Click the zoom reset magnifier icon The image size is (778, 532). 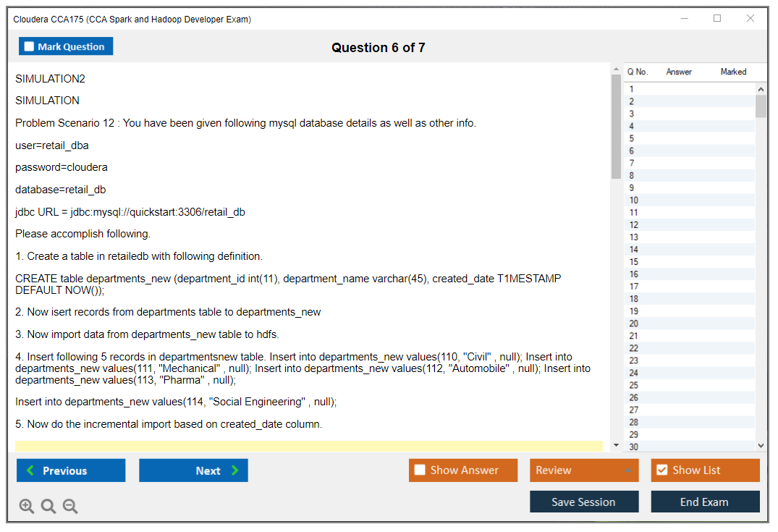click(x=48, y=507)
